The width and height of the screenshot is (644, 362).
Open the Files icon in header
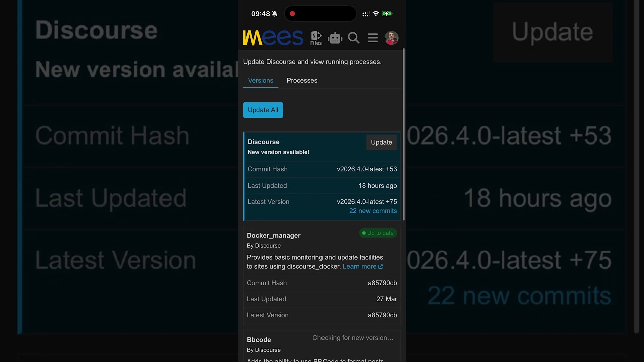316,38
